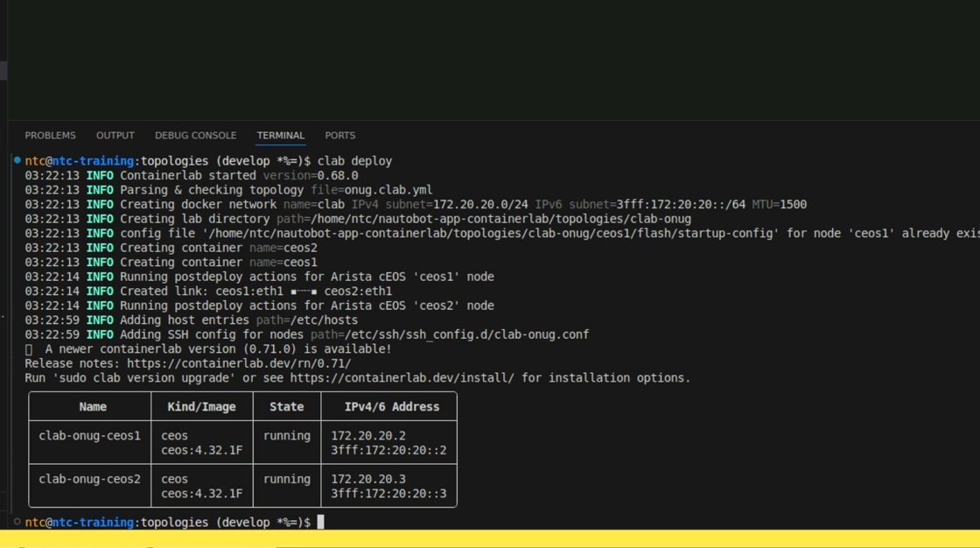980x548 pixels.
Task: Click the clab-onug-ceos2 name cell
Action: 90,479
